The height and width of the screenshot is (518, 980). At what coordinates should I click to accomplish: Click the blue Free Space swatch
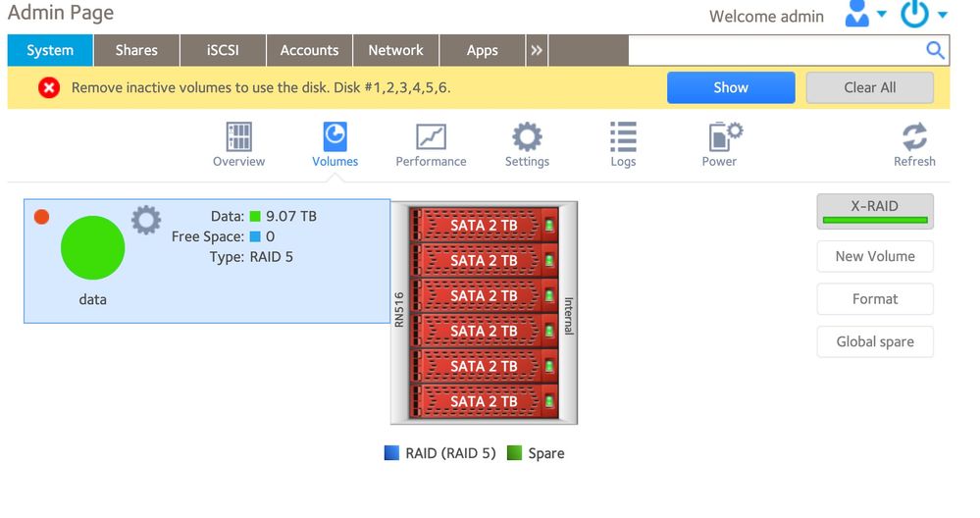coord(255,236)
